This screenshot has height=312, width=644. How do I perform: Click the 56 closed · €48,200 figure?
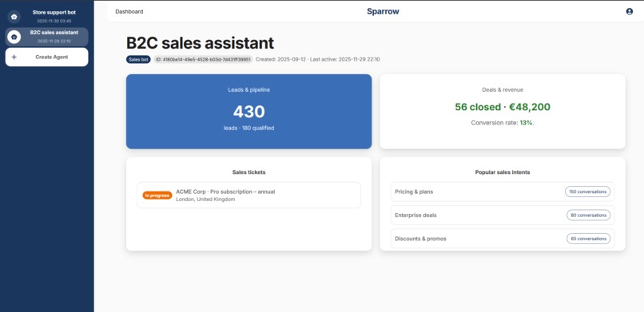[503, 107]
